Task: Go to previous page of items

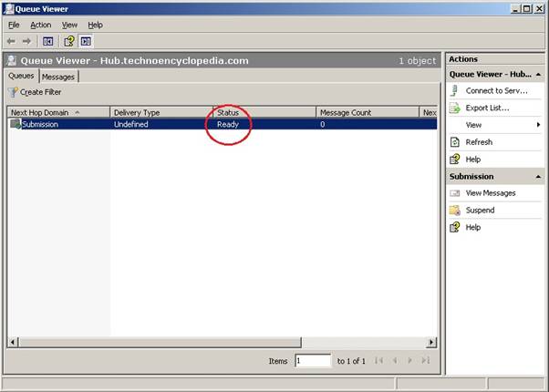Action: coord(395,360)
